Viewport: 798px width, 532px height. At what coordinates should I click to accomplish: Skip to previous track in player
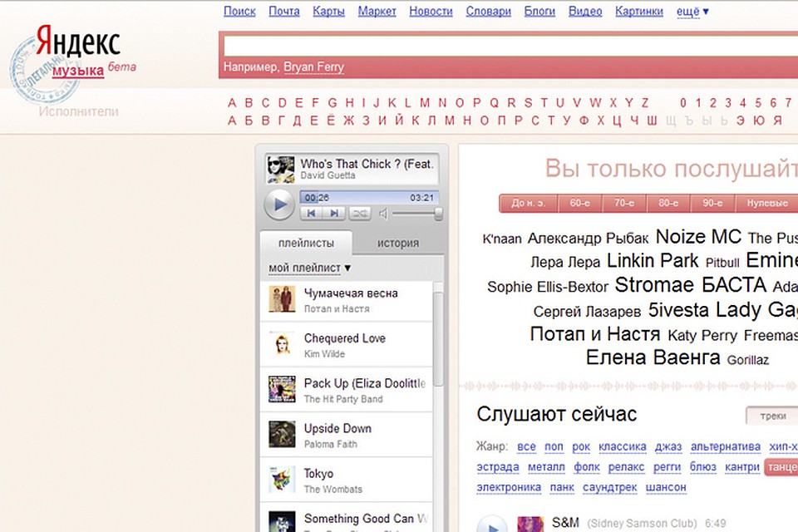[312, 214]
